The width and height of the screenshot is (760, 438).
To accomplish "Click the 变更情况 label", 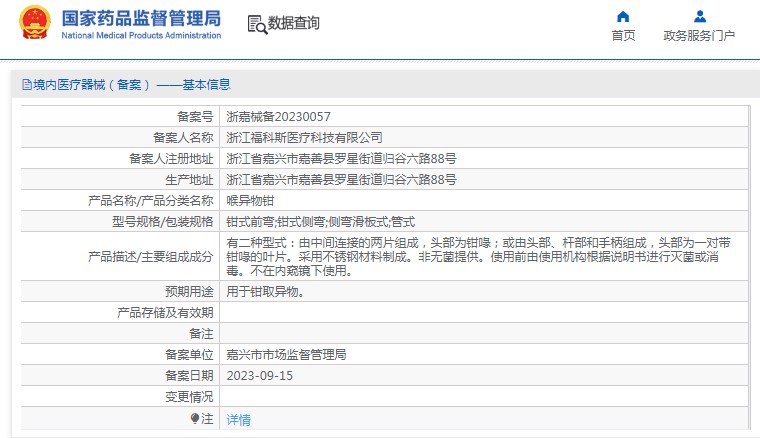I will click(x=189, y=397).
